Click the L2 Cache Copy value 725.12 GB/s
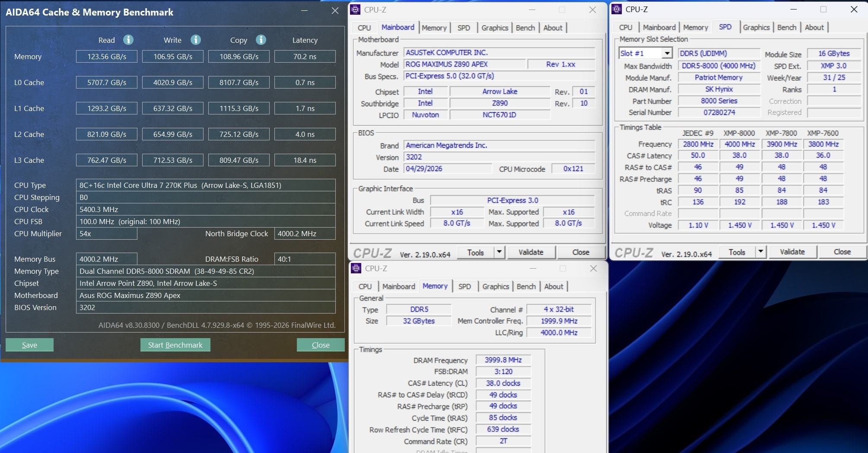Image resolution: width=868 pixels, height=453 pixels. point(239,134)
